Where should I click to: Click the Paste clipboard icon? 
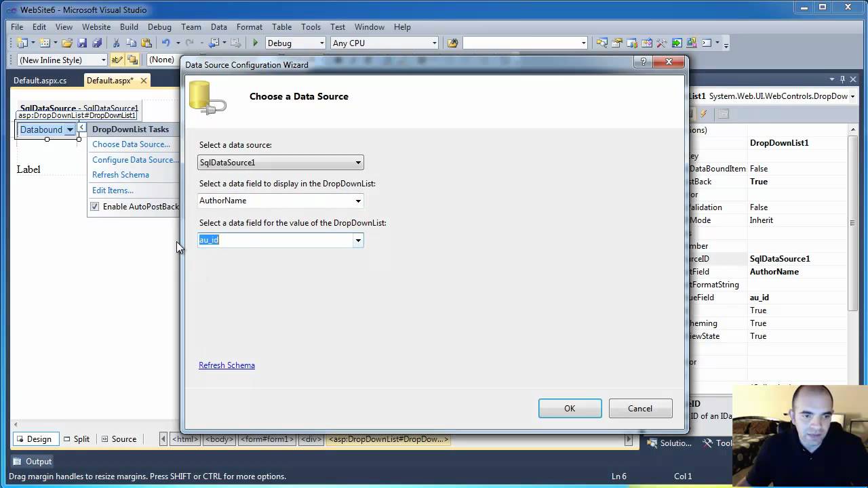146,43
